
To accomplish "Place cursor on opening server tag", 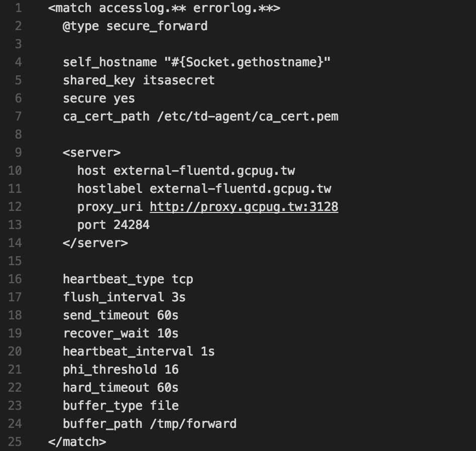I will pos(92,153).
